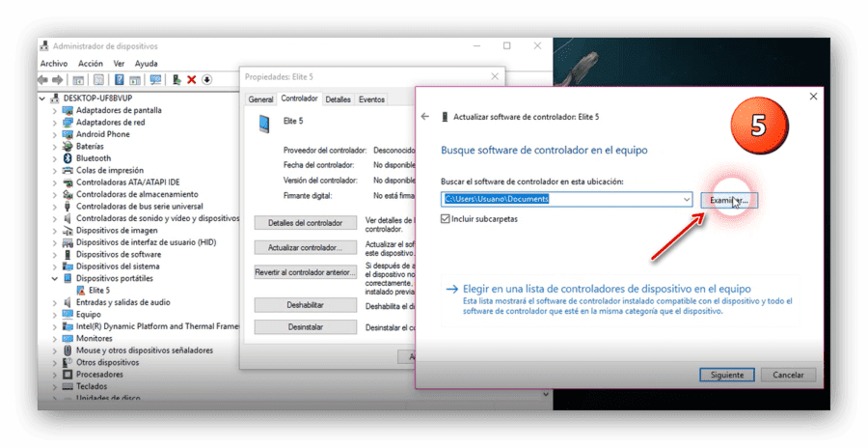Click the Forward arrow in Device Manager toolbar
The height and width of the screenshot is (448, 868).
click(57, 80)
